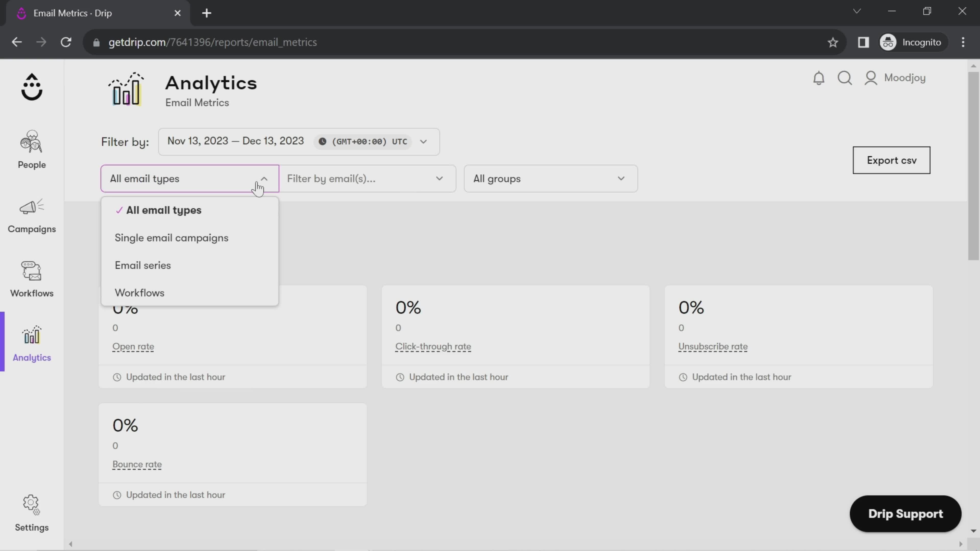The width and height of the screenshot is (980, 551).
Task: Click clock icon in Click-through rate card
Action: 400,377
